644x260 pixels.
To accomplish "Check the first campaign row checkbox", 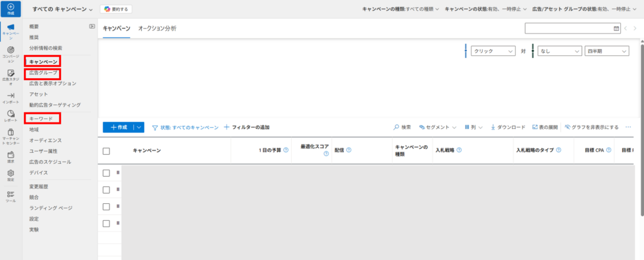I will (x=107, y=173).
